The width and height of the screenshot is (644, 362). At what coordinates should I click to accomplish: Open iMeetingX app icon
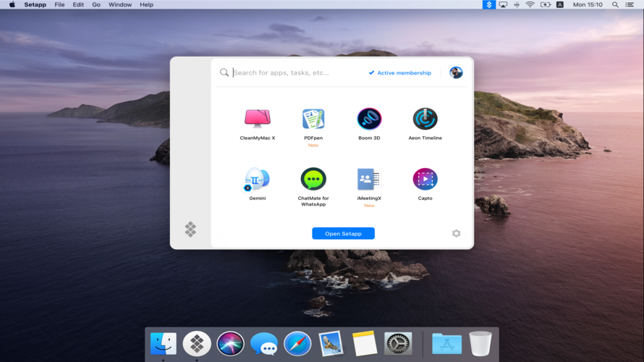pos(369,179)
